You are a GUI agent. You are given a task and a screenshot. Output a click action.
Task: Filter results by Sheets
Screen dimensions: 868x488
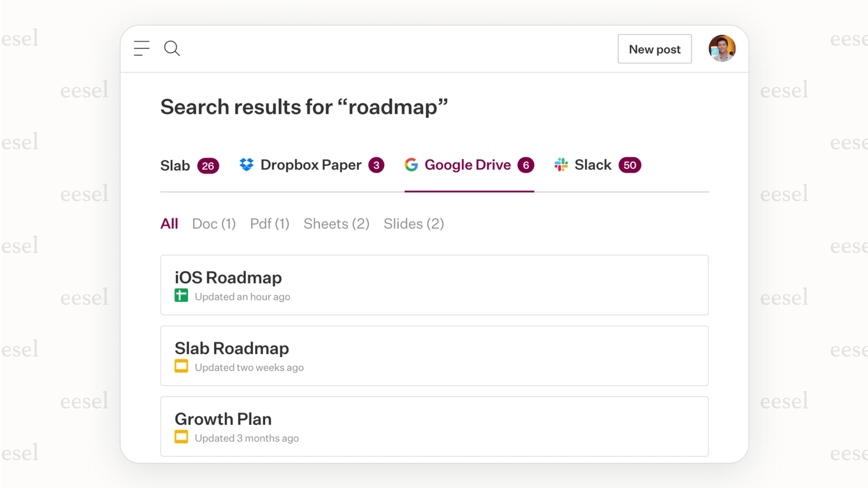tap(336, 224)
